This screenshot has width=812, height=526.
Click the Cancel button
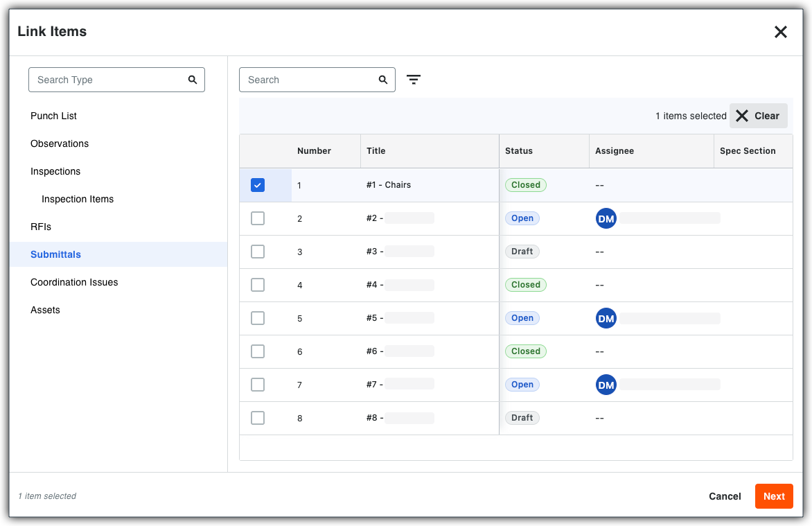pos(725,496)
